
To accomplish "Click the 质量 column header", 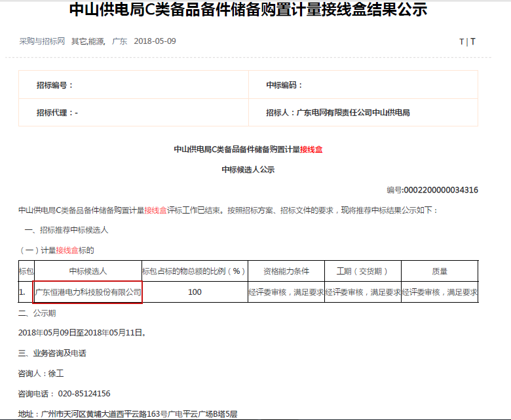I will pyautogui.click(x=440, y=271).
